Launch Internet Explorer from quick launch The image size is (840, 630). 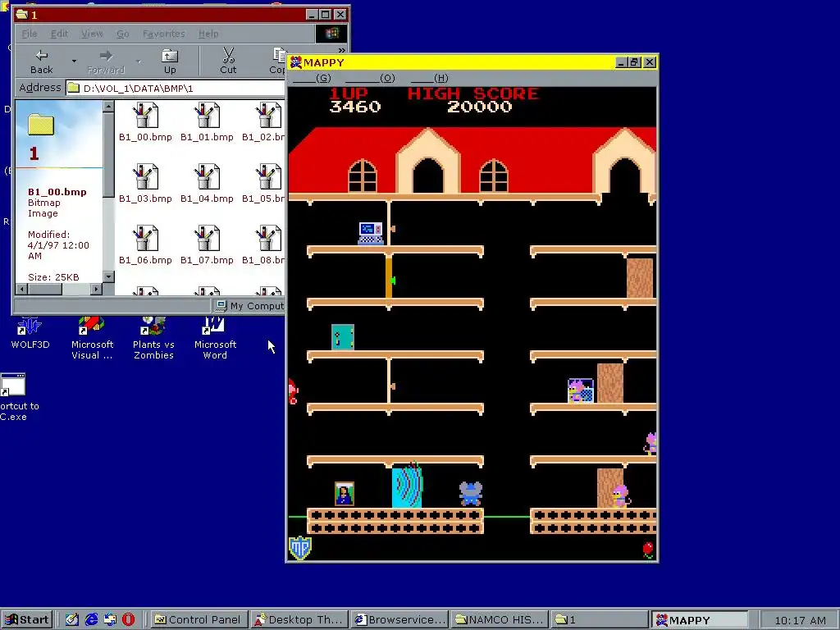[x=92, y=620]
